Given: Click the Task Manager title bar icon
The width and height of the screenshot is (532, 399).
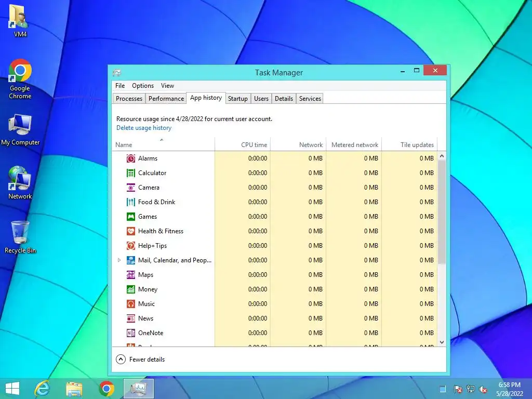Looking at the screenshot, I should [117, 73].
